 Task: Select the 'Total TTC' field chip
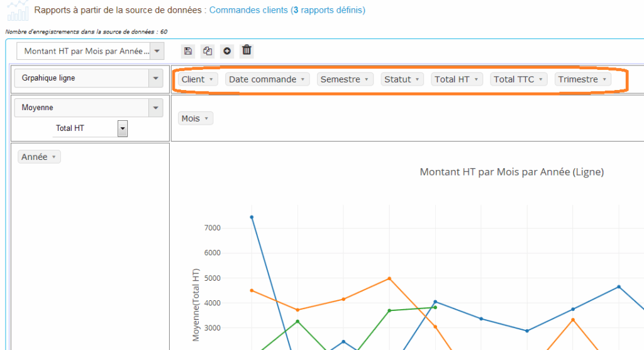point(514,79)
